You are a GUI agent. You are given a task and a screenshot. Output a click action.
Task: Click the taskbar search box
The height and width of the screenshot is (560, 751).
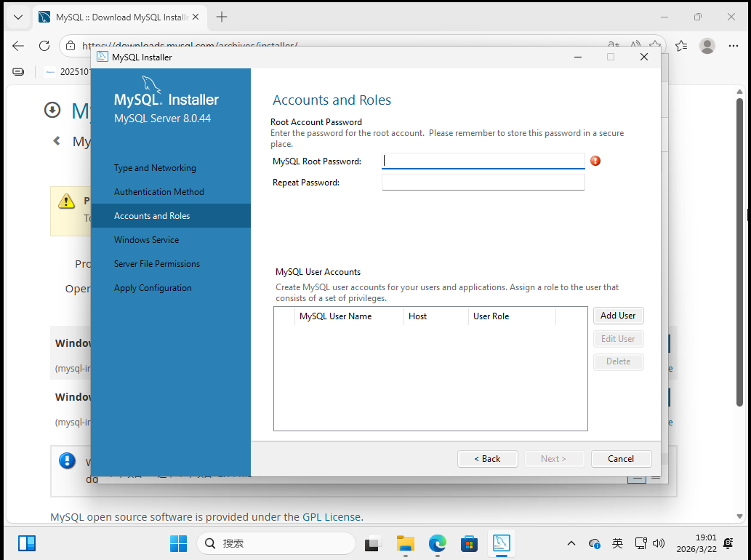click(x=276, y=544)
